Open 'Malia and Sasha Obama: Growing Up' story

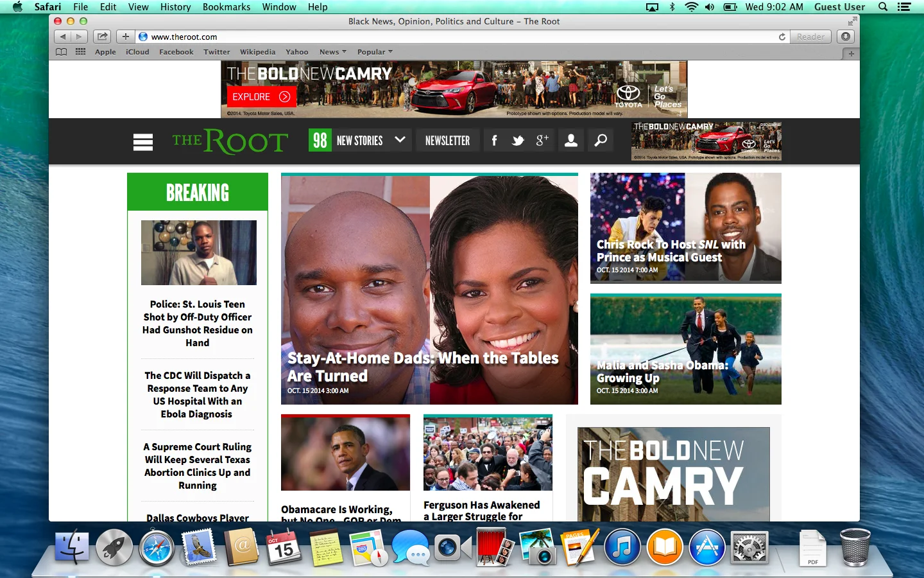662,371
